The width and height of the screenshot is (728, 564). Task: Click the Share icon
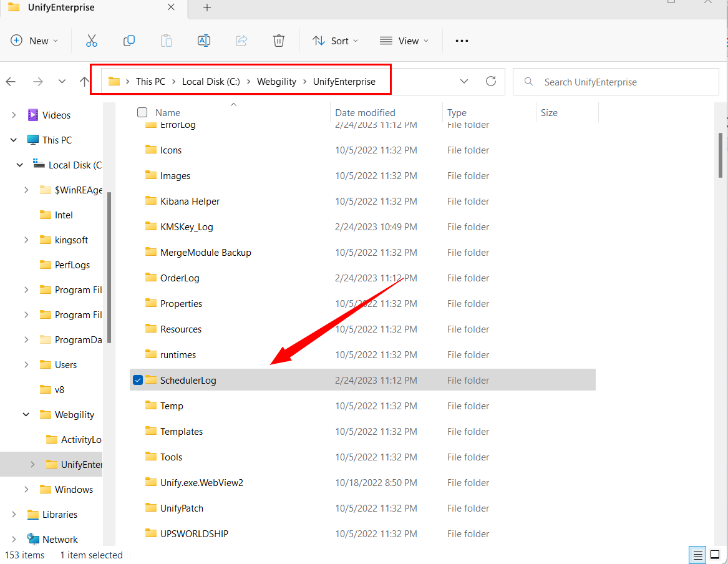tap(241, 41)
